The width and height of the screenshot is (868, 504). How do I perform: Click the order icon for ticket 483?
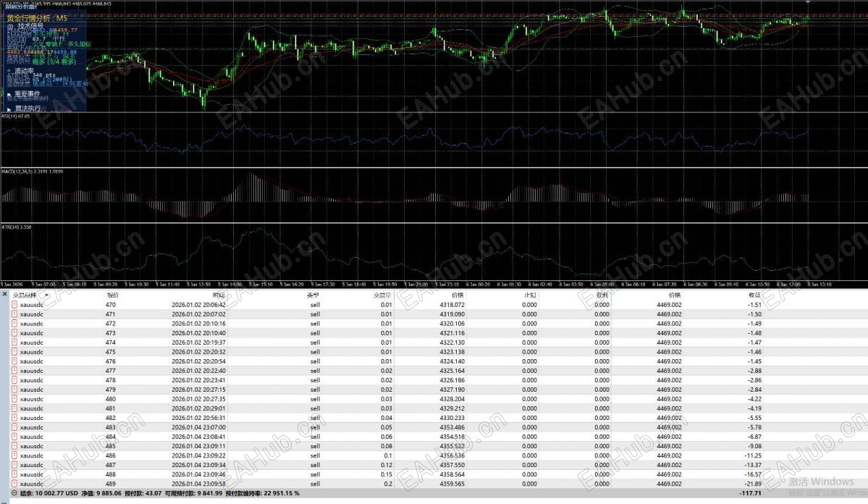pos(14,427)
